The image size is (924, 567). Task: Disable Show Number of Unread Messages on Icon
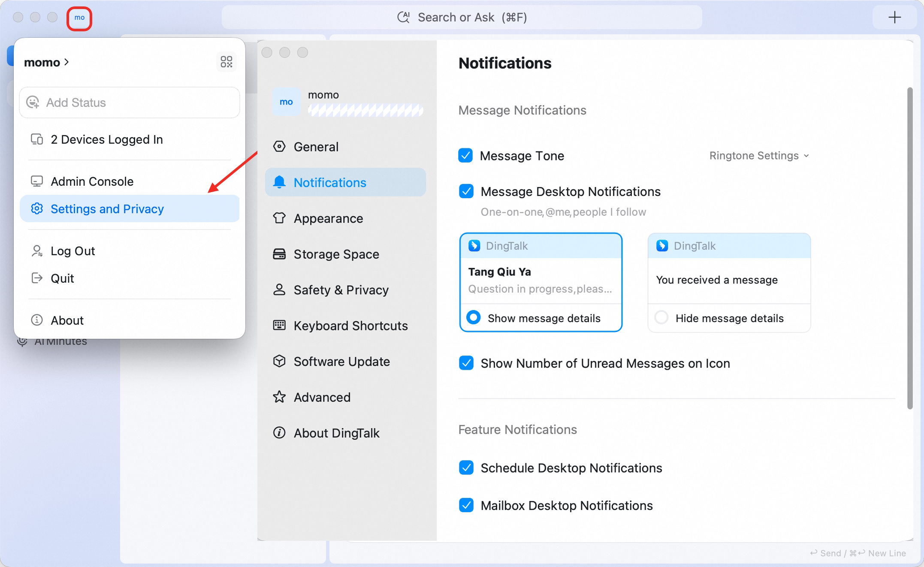[x=466, y=363]
